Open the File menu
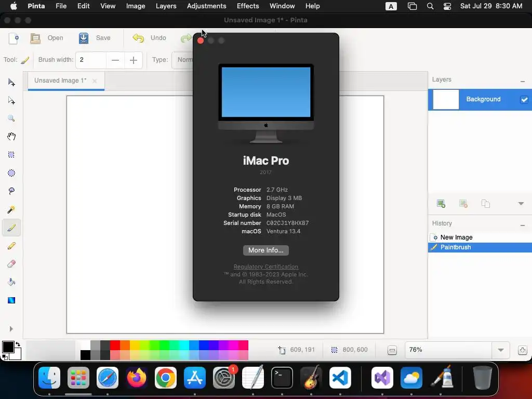The height and width of the screenshot is (399, 532). click(61, 6)
